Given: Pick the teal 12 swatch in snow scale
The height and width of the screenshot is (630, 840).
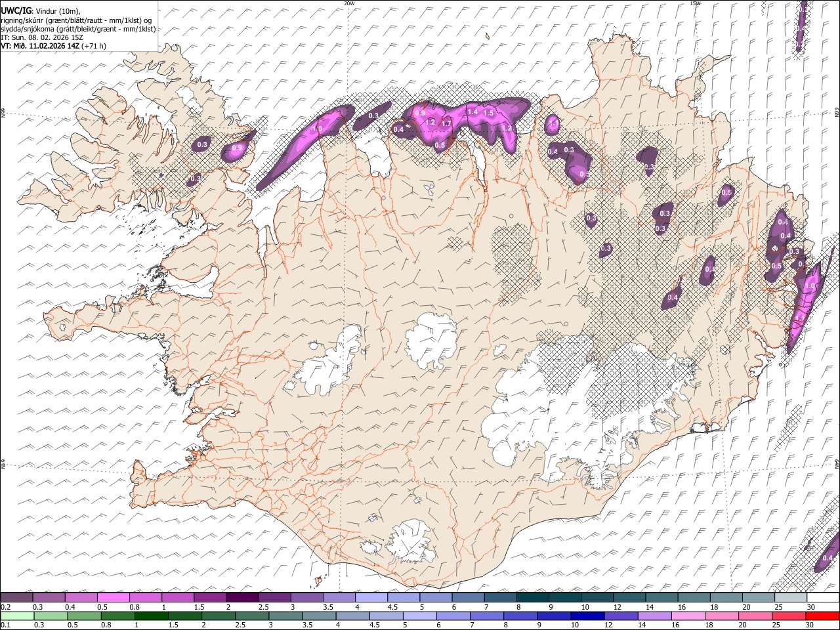Looking at the screenshot, I should [x=629, y=598].
